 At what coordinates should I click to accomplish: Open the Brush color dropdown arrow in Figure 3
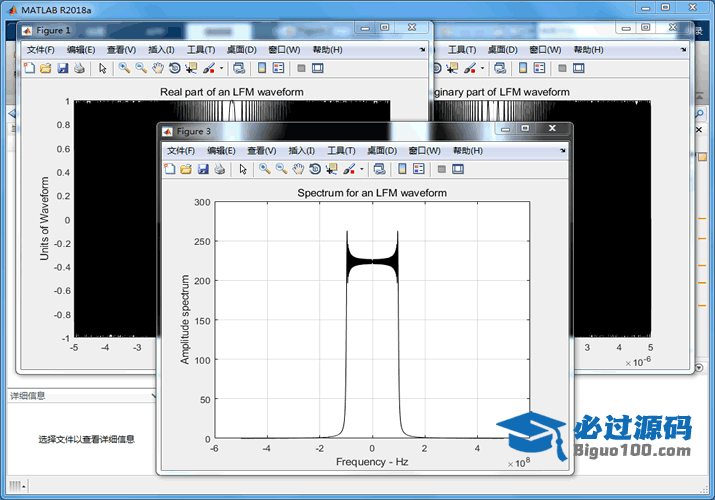tap(362, 169)
